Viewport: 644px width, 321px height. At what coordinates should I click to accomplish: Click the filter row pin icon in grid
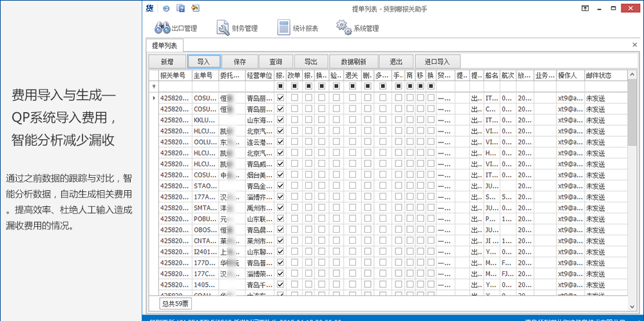(x=154, y=86)
